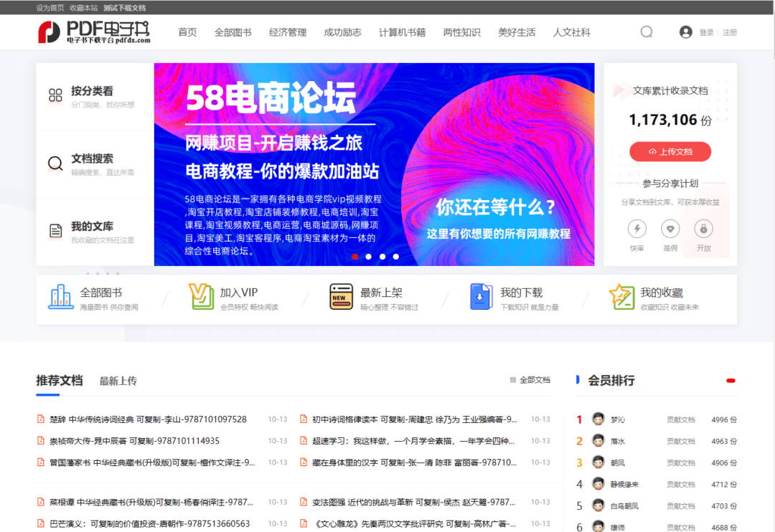775x532 pixels.
Task: Jump to the last banner slide dot
Action: (x=395, y=256)
